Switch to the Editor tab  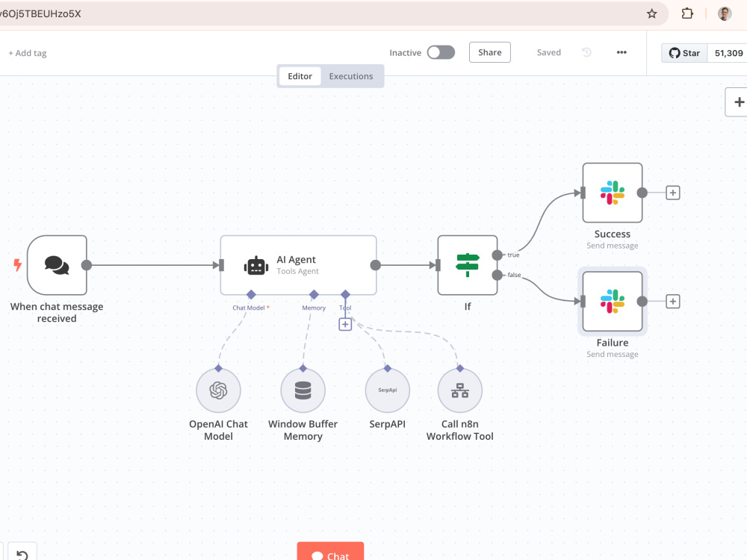(x=300, y=76)
